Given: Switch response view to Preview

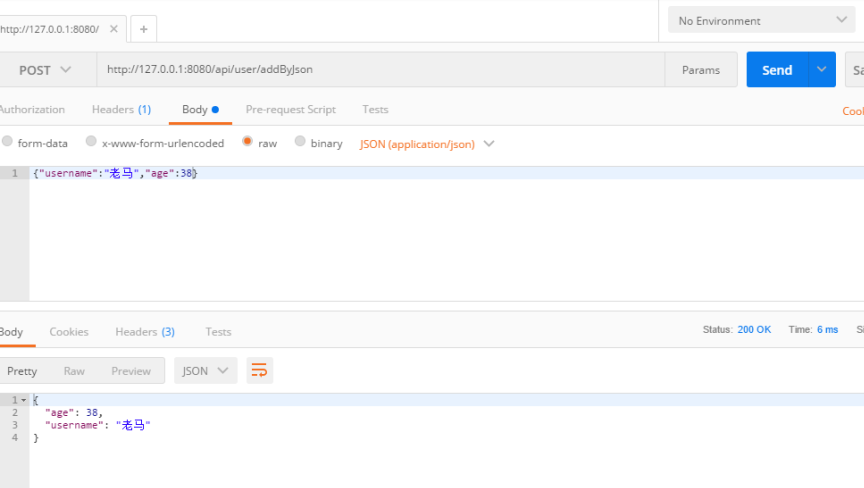Looking at the screenshot, I should pyautogui.click(x=131, y=371).
